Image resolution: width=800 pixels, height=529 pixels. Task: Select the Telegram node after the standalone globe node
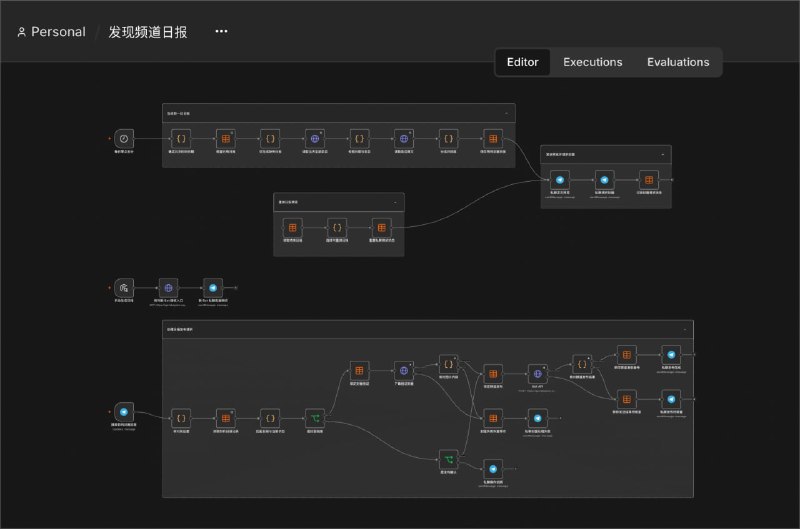213,288
